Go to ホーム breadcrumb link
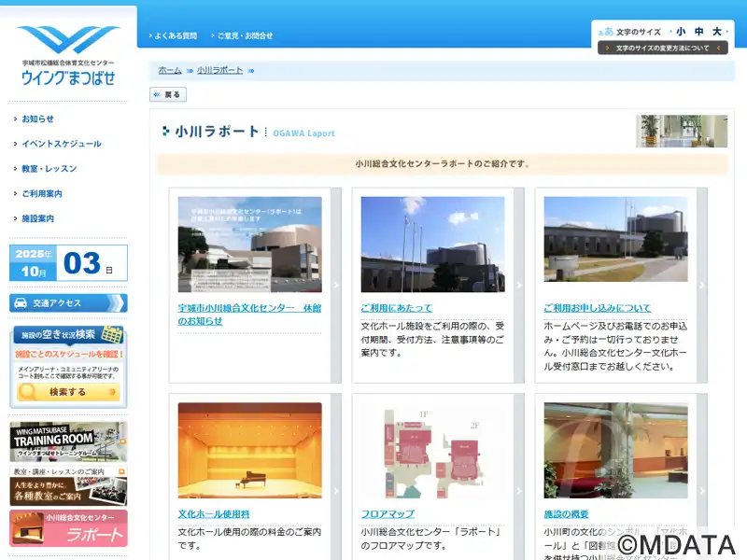 pos(170,70)
